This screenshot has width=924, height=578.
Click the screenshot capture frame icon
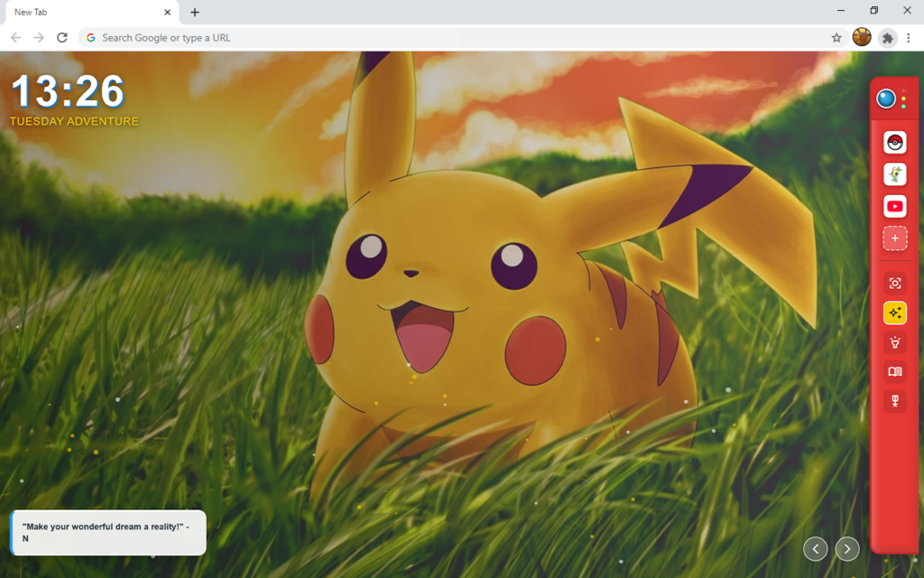[894, 284]
